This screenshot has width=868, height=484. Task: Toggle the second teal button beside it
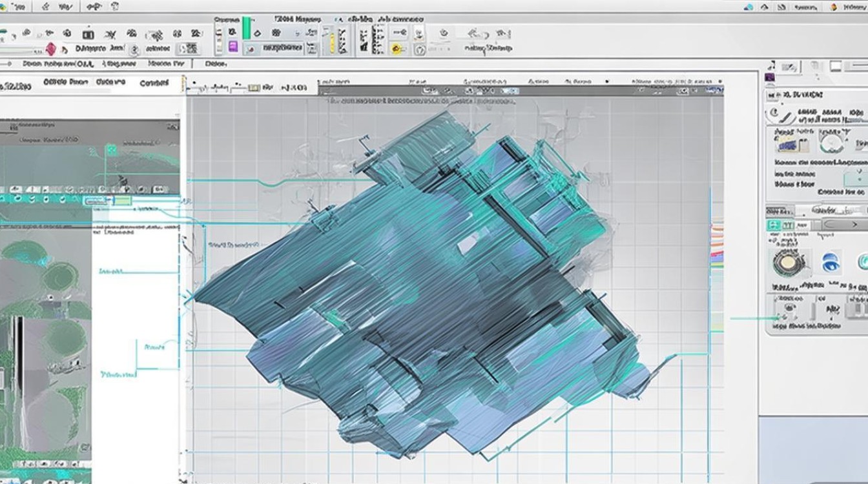(787, 225)
